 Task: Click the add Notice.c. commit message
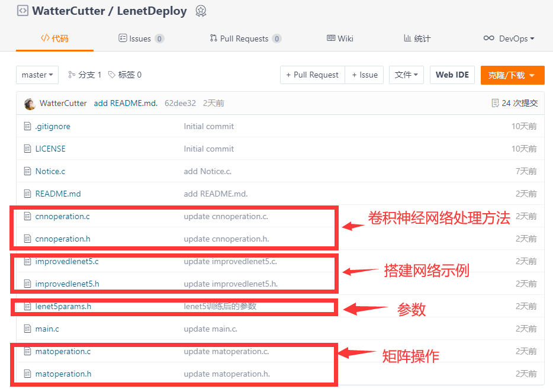click(x=208, y=171)
